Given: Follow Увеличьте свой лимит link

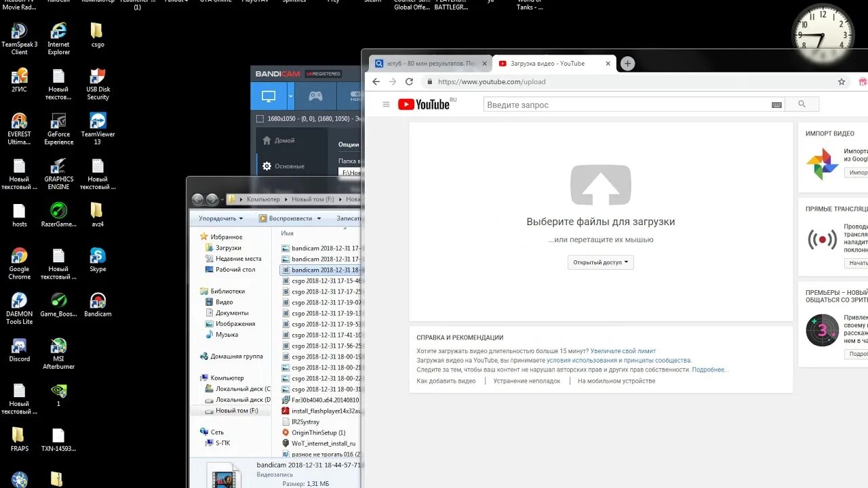Looking at the screenshot, I should pos(623,351).
